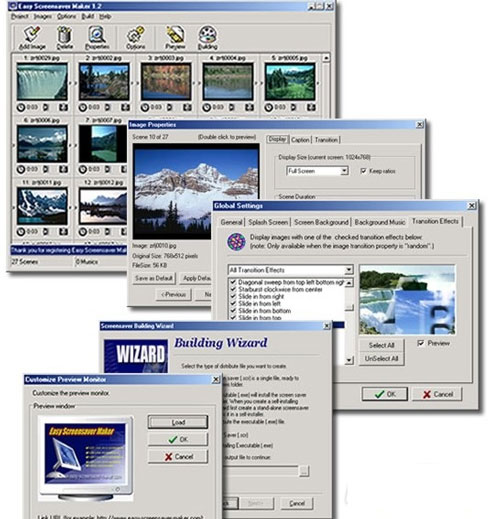Click the clock icon under the first thumbnail
The width and height of the screenshot is (500, 519).
pyautogui.click(x=21, y=107)
